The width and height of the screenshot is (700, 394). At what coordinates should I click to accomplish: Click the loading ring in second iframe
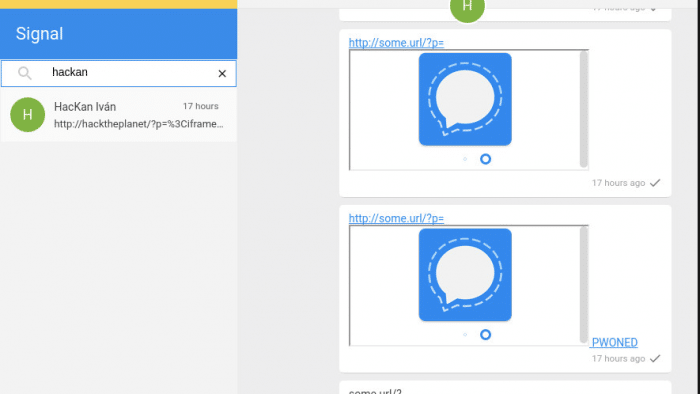(485, 335)
